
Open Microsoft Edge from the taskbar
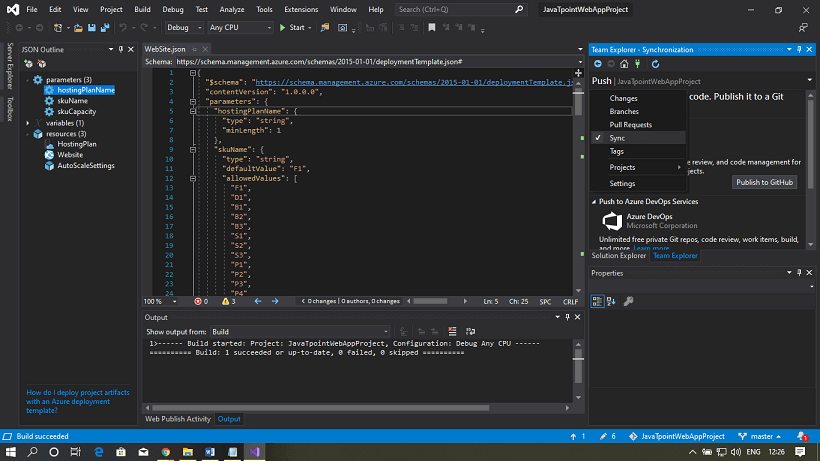tap(98, 452)
